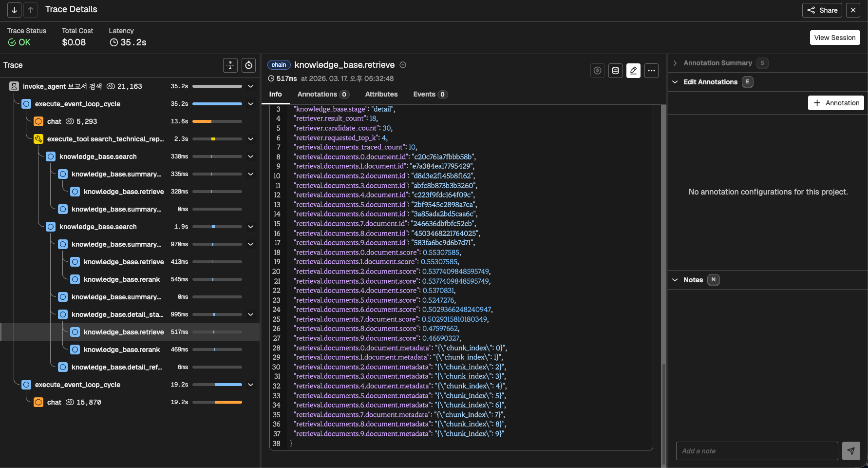Close the Trace Details panel
868x468 pixels.
[853, 10]
